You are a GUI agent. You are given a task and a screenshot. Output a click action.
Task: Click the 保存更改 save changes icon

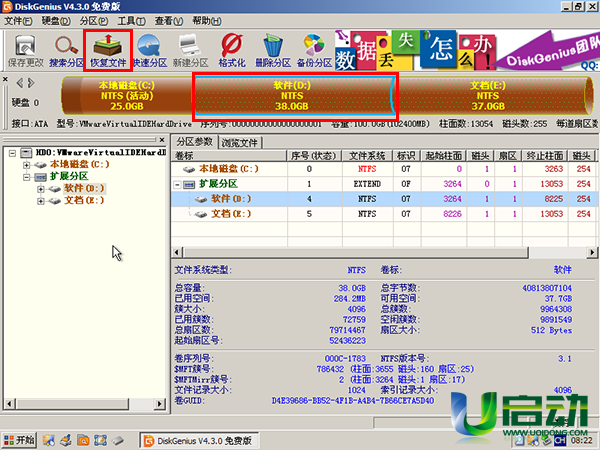tap(26, 51)
